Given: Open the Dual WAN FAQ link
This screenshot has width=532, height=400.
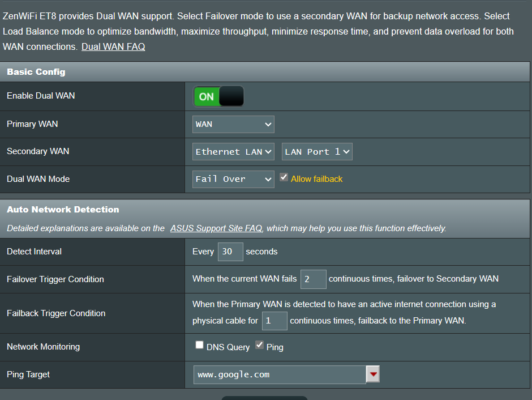Looking at the screenshot, I should pyautogui.click(x=113, y=46).
